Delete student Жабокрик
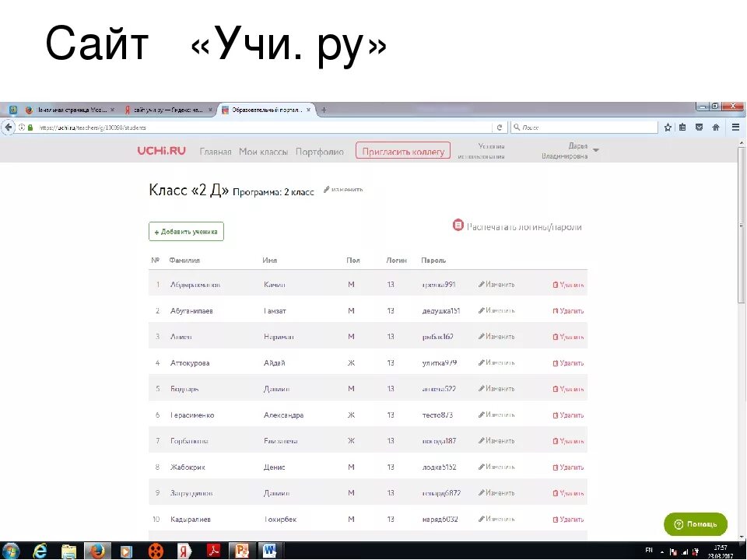The height and width of the screenshot is (560, 747). [x=568, y=467]
